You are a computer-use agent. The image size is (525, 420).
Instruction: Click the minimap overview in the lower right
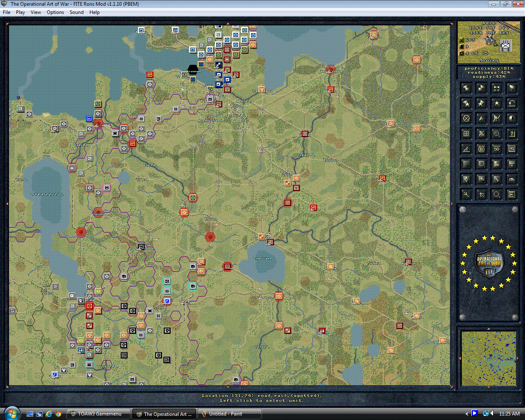488,358
